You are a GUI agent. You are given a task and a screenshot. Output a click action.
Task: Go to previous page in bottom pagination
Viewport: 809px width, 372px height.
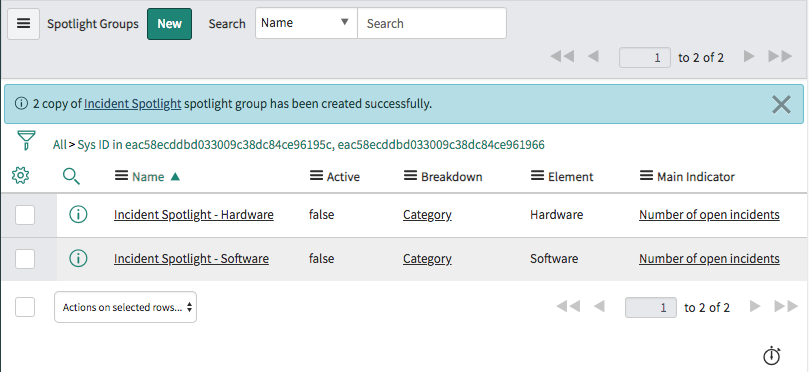600,306
